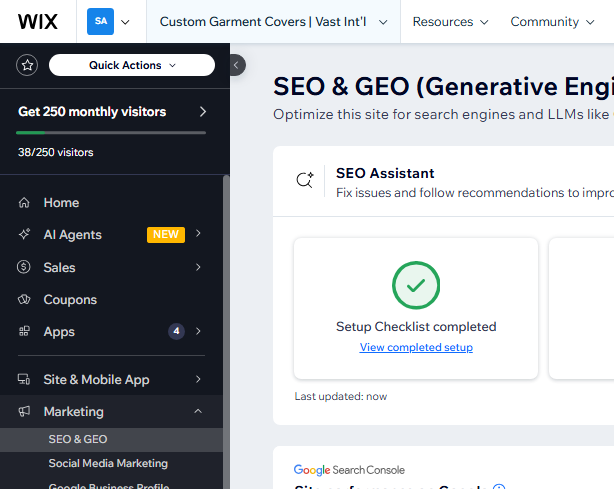Open Coupons in the sidebar
The width and height of the screenshot is (614, 489).
(111, 300)
